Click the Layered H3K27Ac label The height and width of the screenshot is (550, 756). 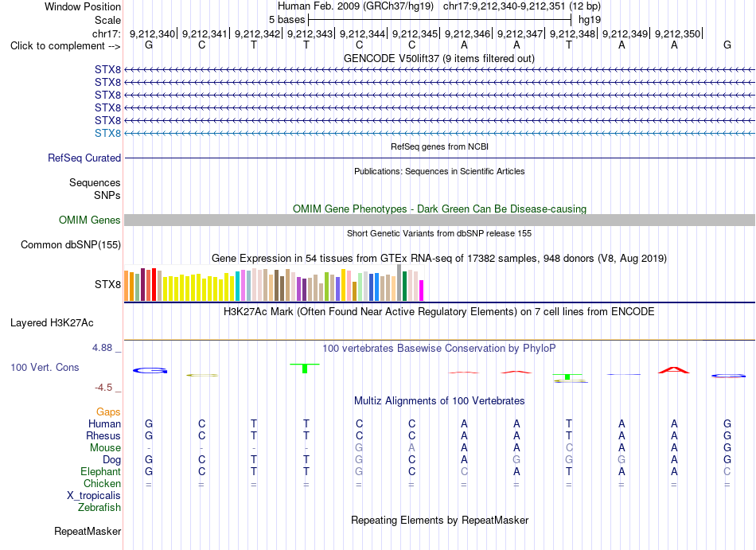52,323
